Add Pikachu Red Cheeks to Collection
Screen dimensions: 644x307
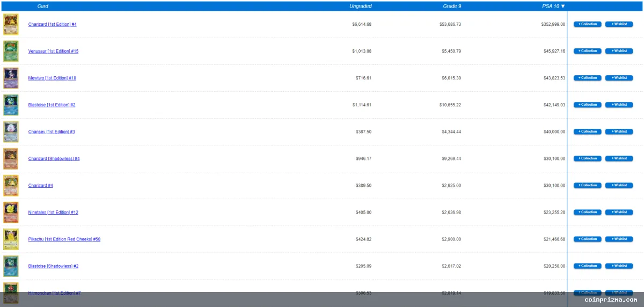(588, 239)
